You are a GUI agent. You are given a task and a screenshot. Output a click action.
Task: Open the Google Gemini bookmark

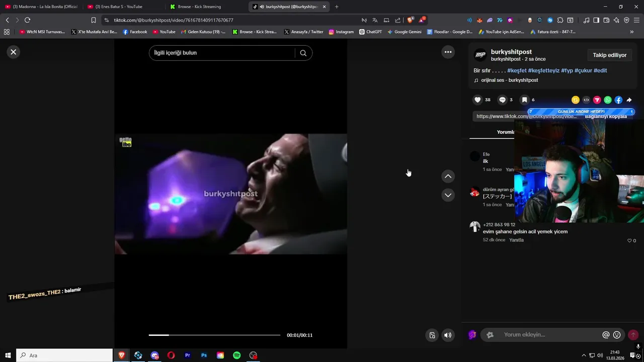(x=404, y=32)
